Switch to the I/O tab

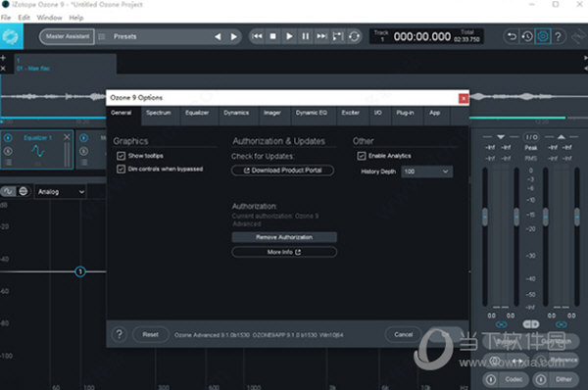[378, 113]
